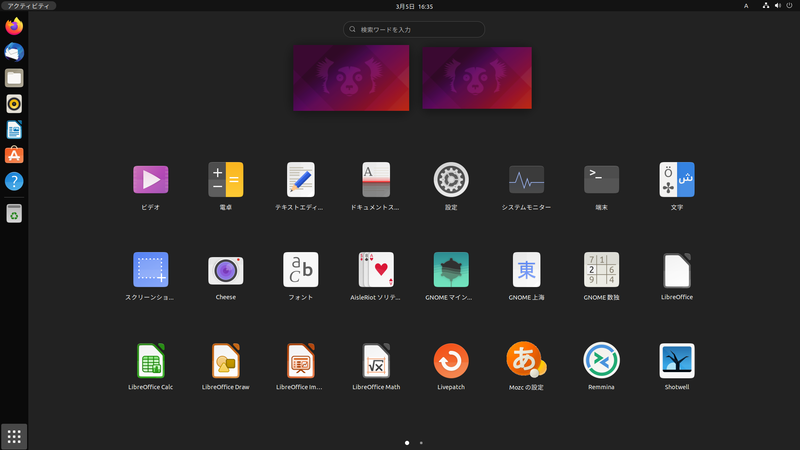Launch the ドキュメントスキャナー app
This screenshot has height=450, width=800.
tap(376, 180)
